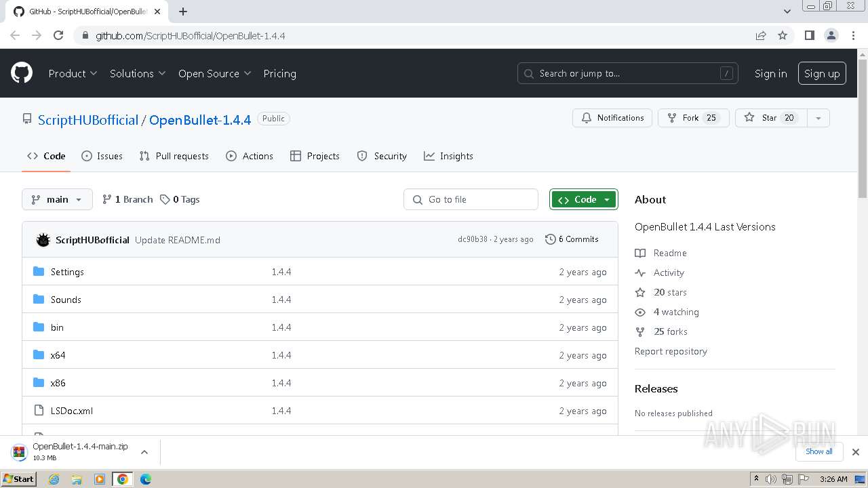Open the main branch selector dropdown
The image size is (868, 488).
[57, 199]
